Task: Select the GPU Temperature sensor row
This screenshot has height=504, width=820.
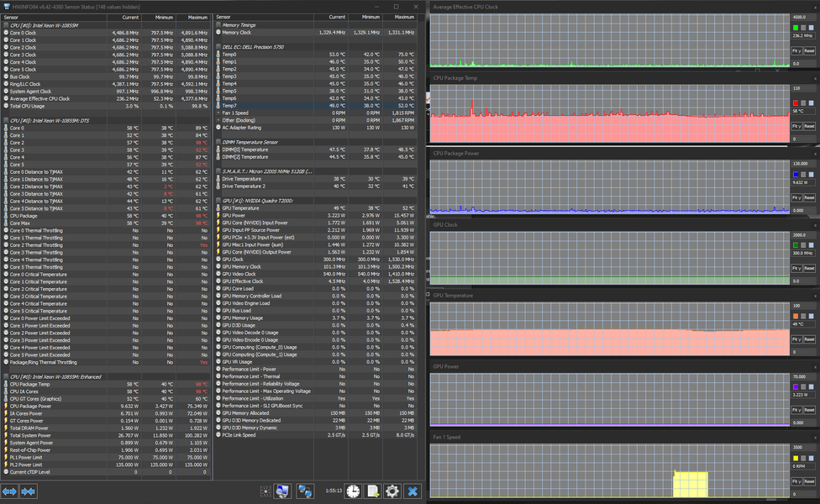Action: pos(316,208)
